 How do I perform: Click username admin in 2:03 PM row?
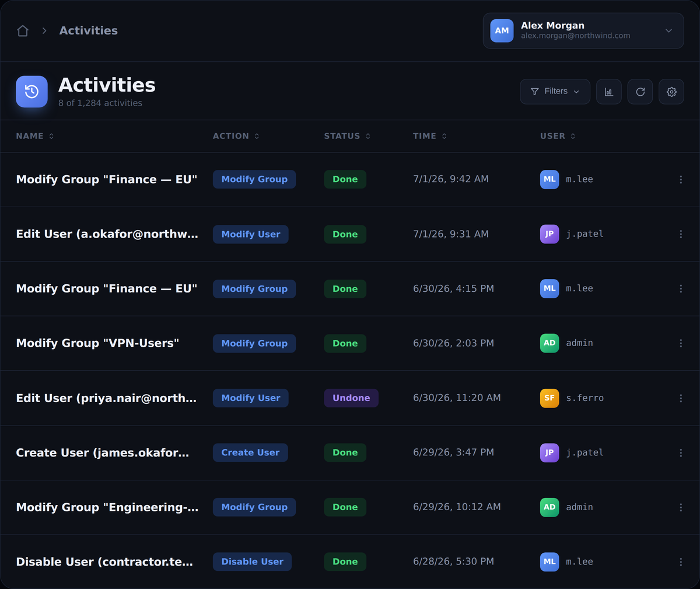579,343
